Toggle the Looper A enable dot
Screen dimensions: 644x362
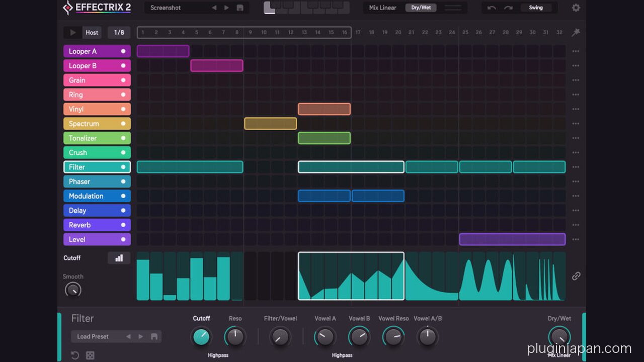(123, 51)
